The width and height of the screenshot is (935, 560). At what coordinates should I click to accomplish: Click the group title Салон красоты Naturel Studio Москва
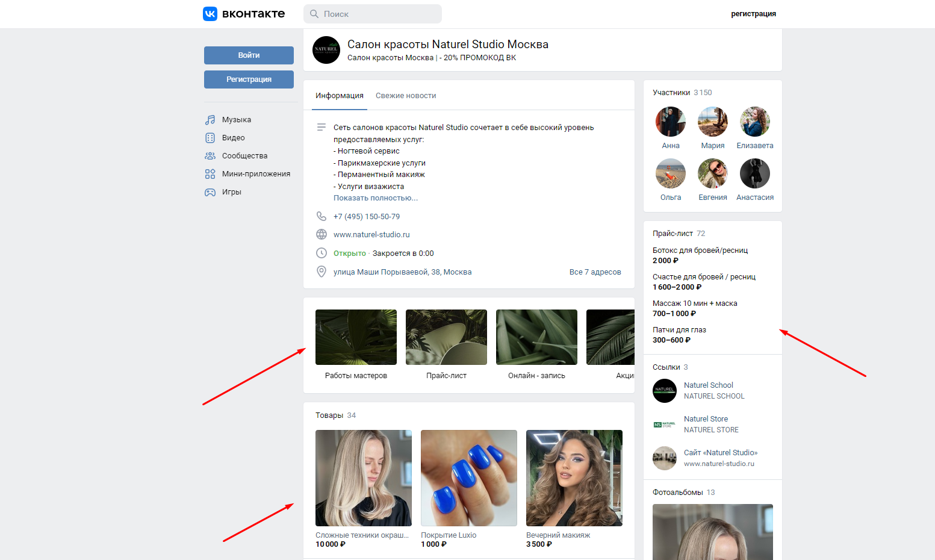tap(448, 45)
